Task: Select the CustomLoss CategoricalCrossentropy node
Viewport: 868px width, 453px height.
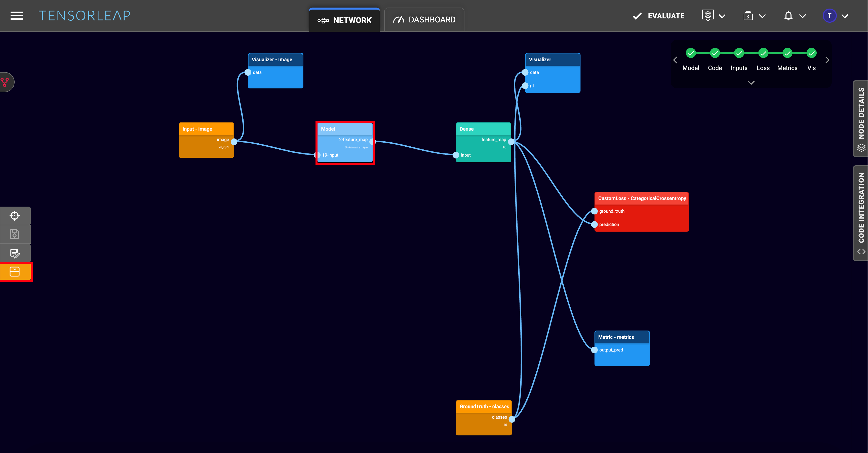Action: [x=642, y=198]
